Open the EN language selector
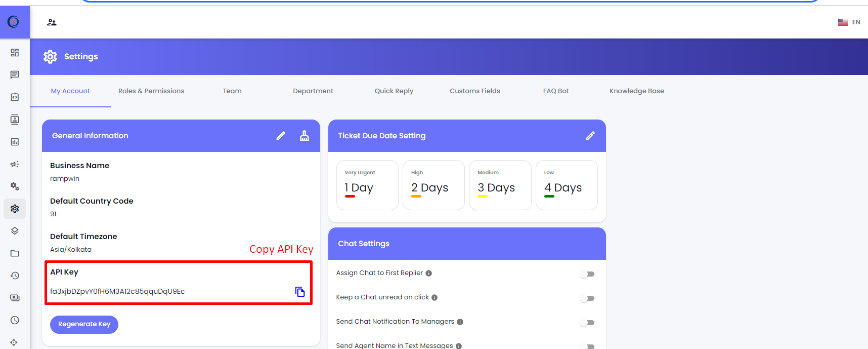The height and width of the screenshot is (349, 868). click(x=849, y=22)
